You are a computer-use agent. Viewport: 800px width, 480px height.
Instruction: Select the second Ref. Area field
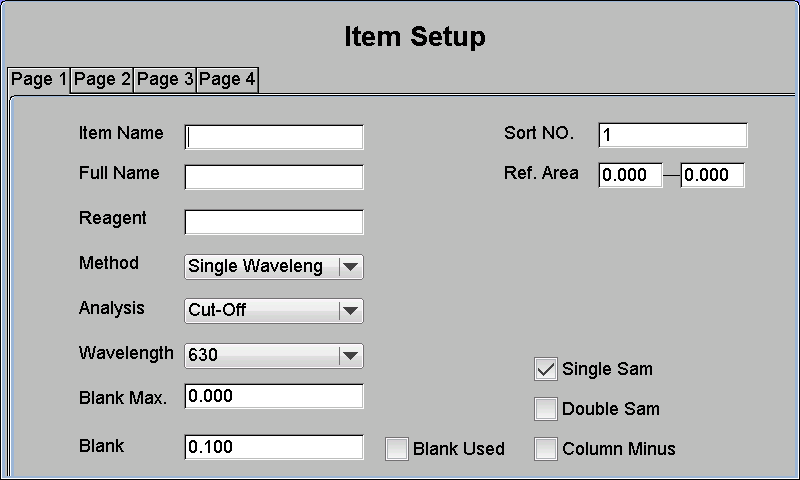[712, 175]
